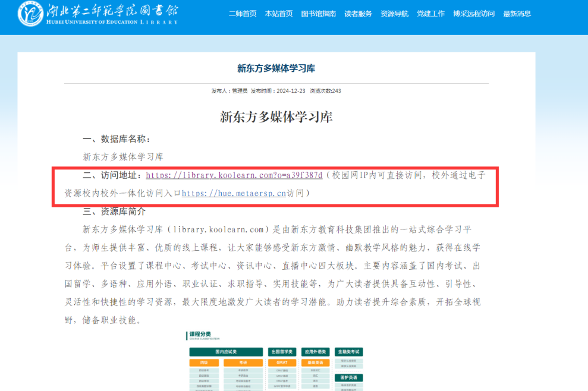Click the green 出国留学类 category block

282,352
